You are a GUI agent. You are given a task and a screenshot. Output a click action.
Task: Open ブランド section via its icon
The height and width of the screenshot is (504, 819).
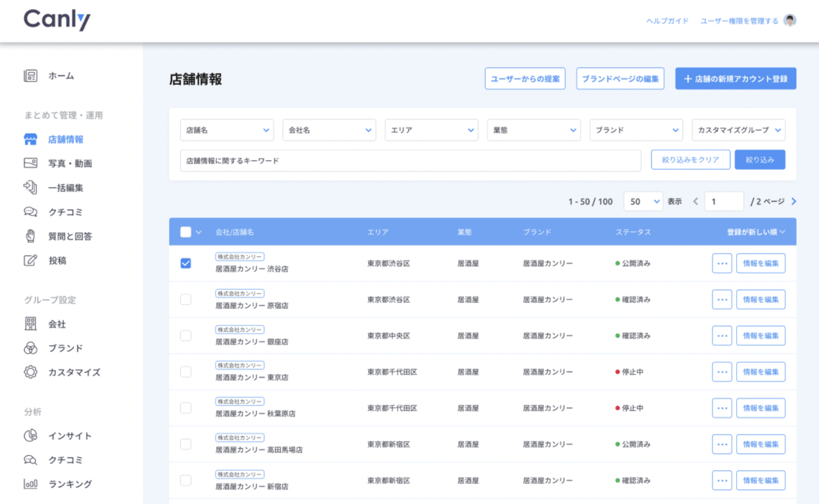tap(31, 348)
